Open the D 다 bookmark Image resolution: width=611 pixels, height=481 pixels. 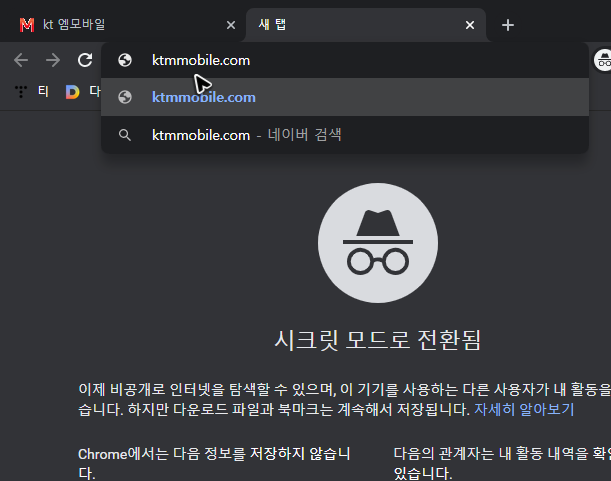83,92
